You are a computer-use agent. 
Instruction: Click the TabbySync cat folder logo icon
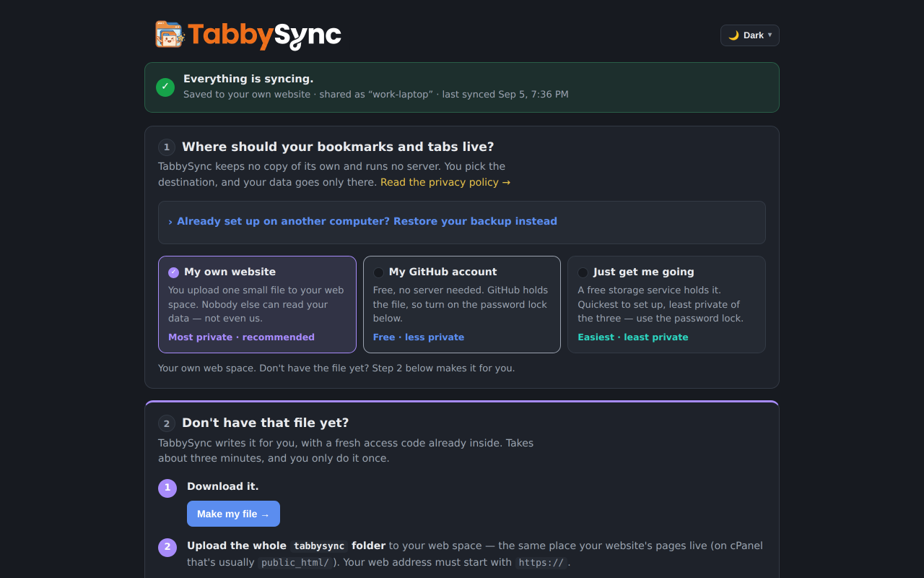[x=170, y=35]
